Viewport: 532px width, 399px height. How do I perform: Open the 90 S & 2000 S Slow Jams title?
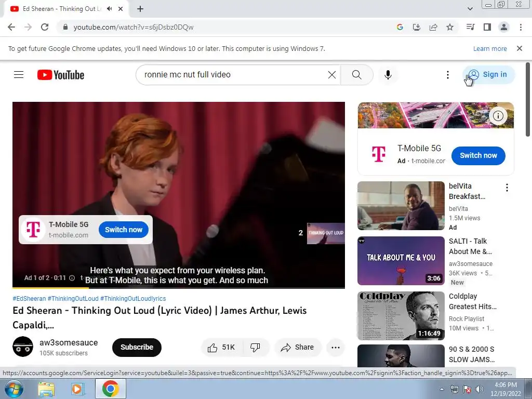point(472,354)
